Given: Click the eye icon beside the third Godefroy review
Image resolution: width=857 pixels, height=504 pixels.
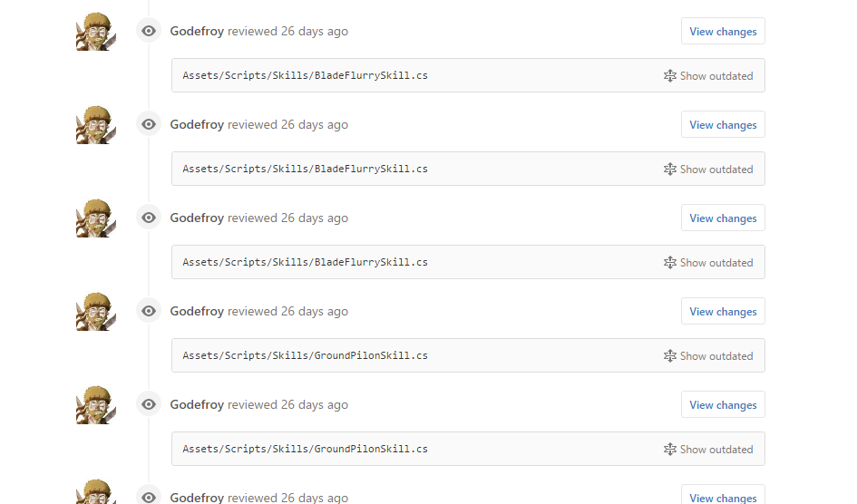Looking at the screenshot, I should tap(149, 218).
